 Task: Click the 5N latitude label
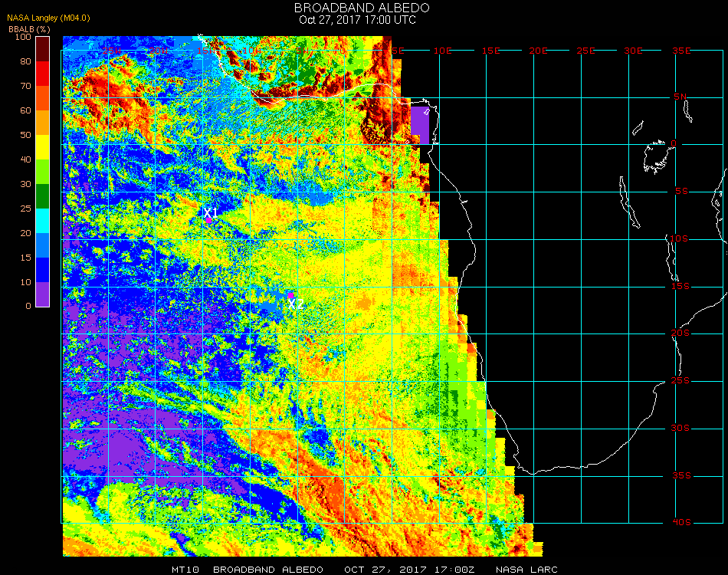(x=680, y=97)
